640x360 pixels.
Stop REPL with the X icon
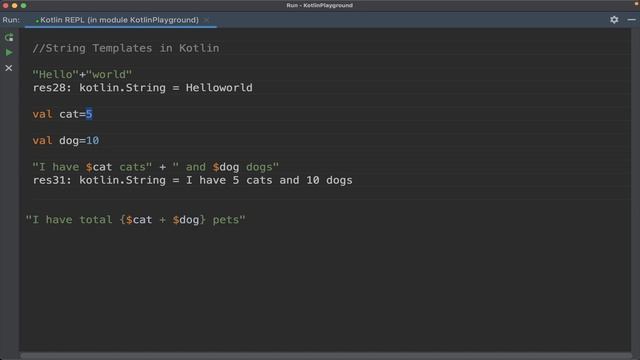(x=9, y=68)
